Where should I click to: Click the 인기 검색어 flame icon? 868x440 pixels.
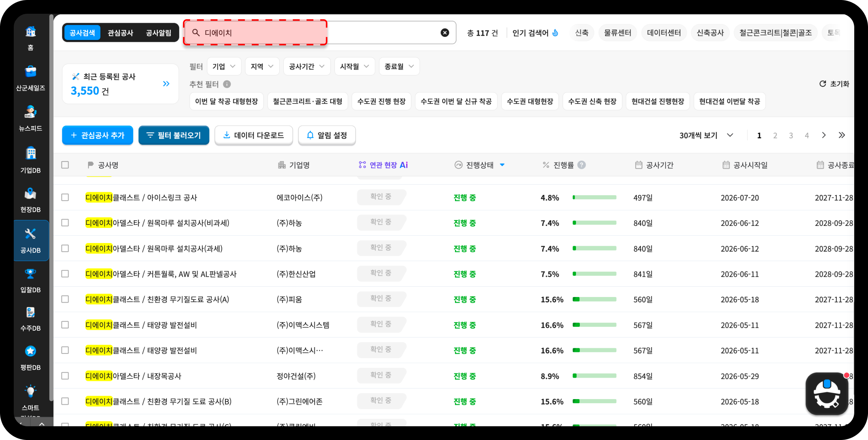point(555,33)
